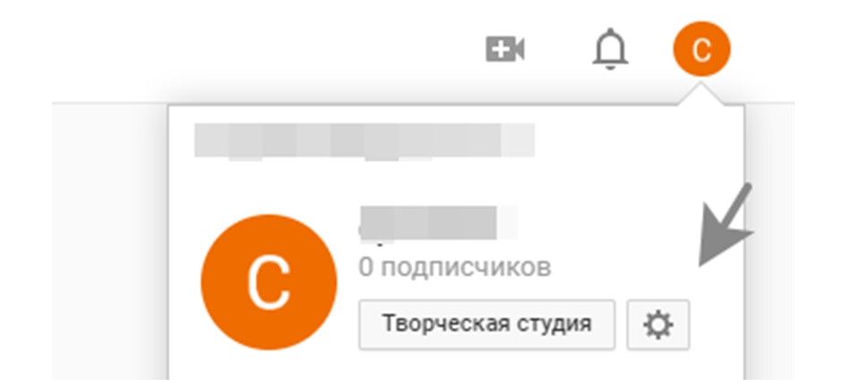The width and height of the screenshot is (868, 387).
Task: Select the blurred channel name above subscribers
Action: [437, 224]
